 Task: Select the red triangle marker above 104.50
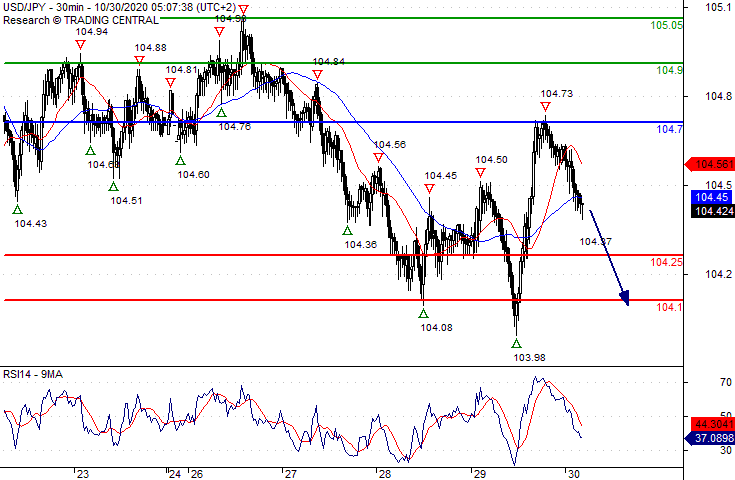pyautogui.click(x=481, y=172)
